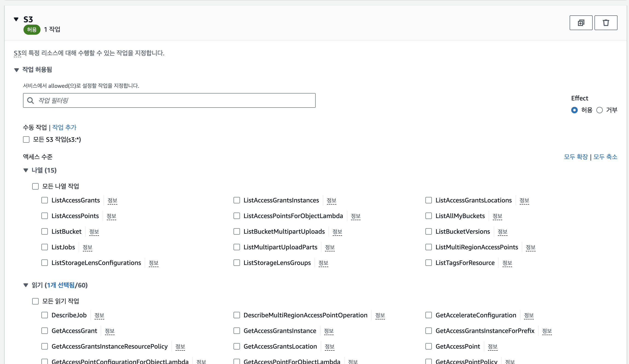Check the ListJobs checkbox
Viewport: 629px width, 364px height.
coord(45,247)
